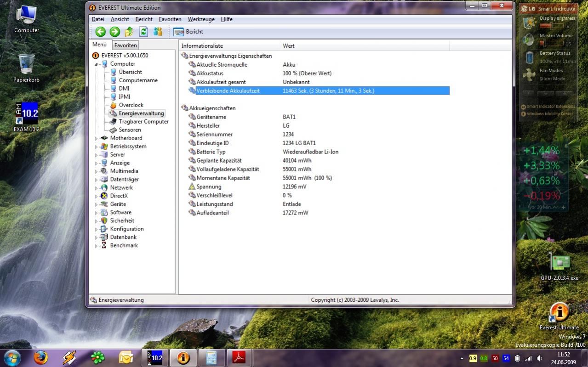Click the people icon in the toolbar
Screen dimensions: 588x367
[x=158, y=32]
